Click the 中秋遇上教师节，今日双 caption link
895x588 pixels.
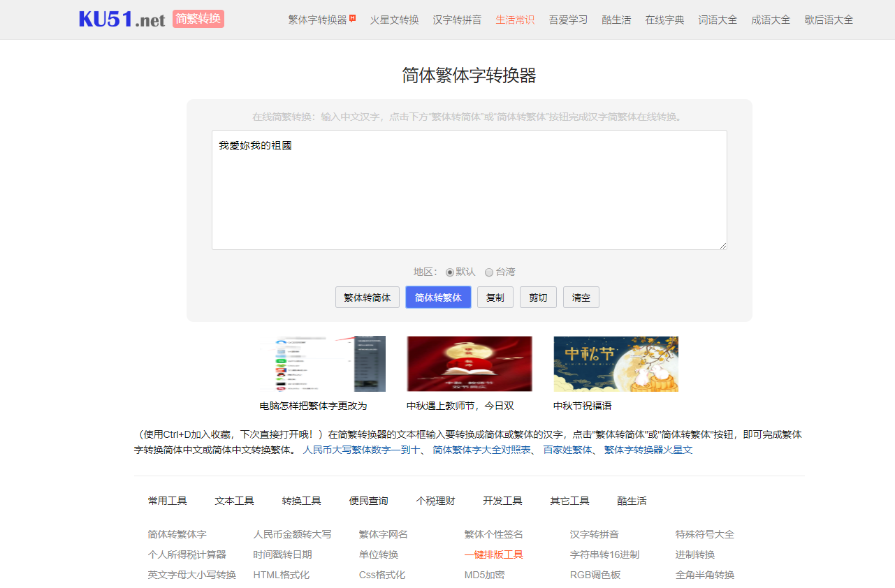(x=460, y=406)
